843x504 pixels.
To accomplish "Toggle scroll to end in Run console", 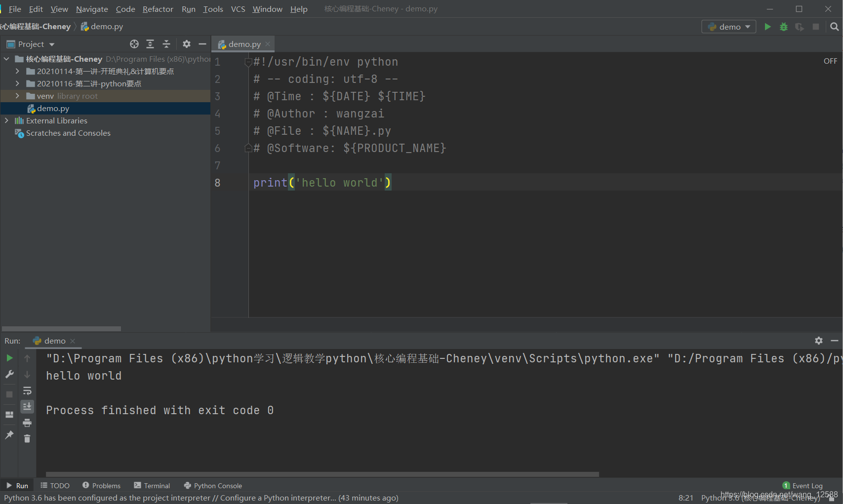I will (x=27, y=406).
